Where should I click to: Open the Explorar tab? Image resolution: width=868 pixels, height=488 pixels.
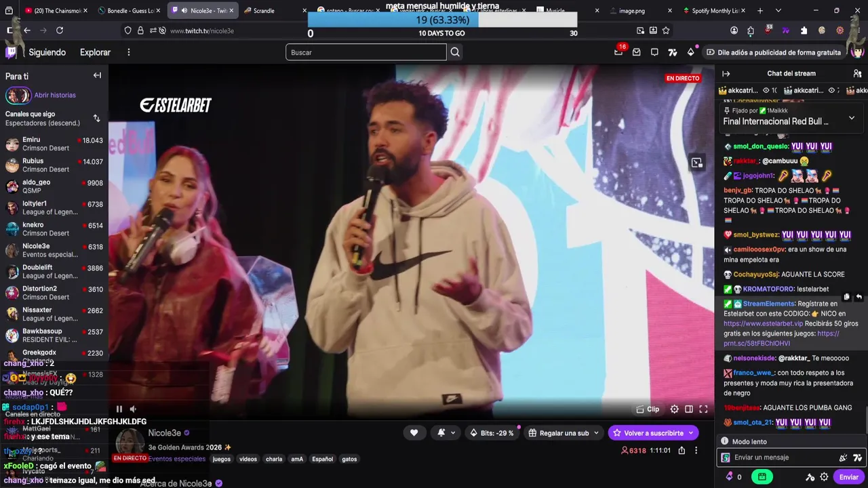click(x=95, y=52)
